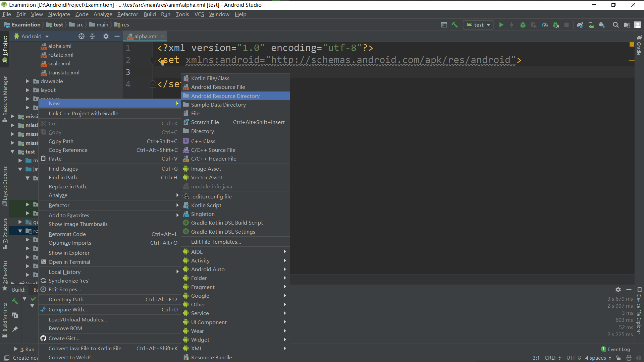Click Sync Project with Gradle Files icon
Screen dimensions: 644x362
click(580, 25)
